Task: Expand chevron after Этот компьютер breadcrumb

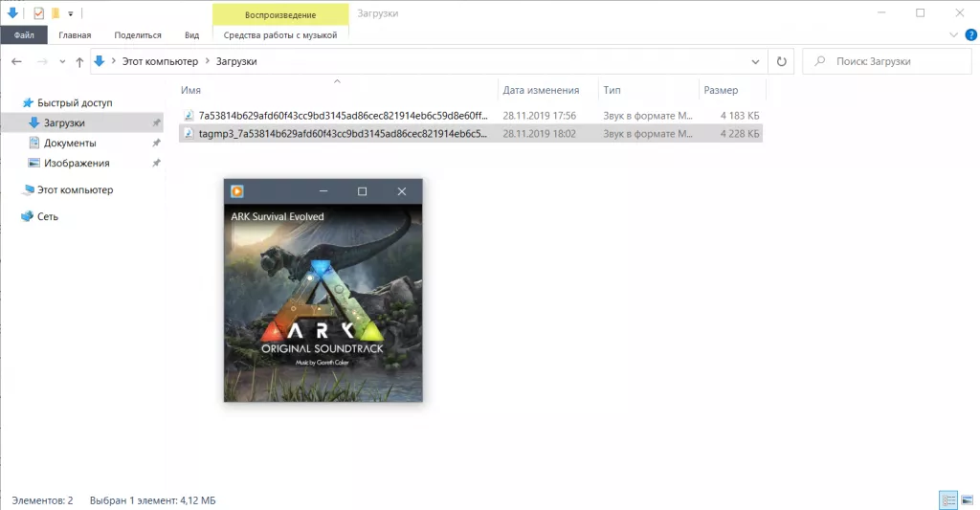Action: pyautogui.click(x=208, y=61)
